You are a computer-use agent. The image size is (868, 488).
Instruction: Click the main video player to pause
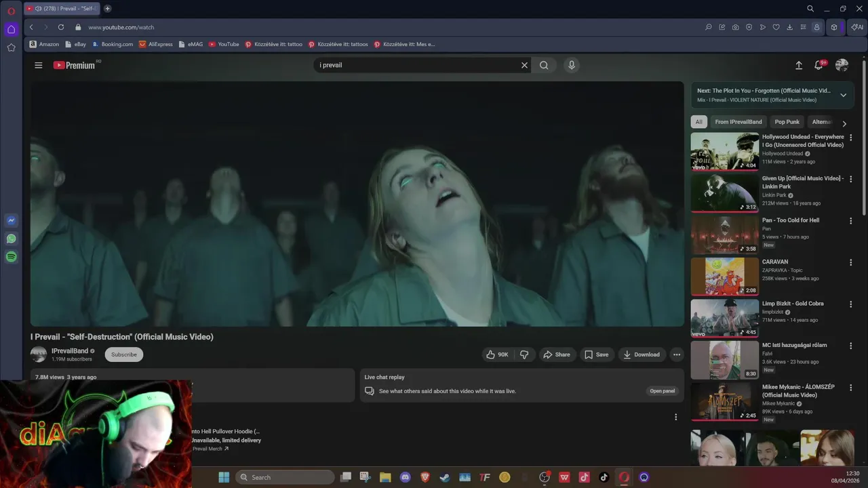pyautogui.click(x=357, y=204)
